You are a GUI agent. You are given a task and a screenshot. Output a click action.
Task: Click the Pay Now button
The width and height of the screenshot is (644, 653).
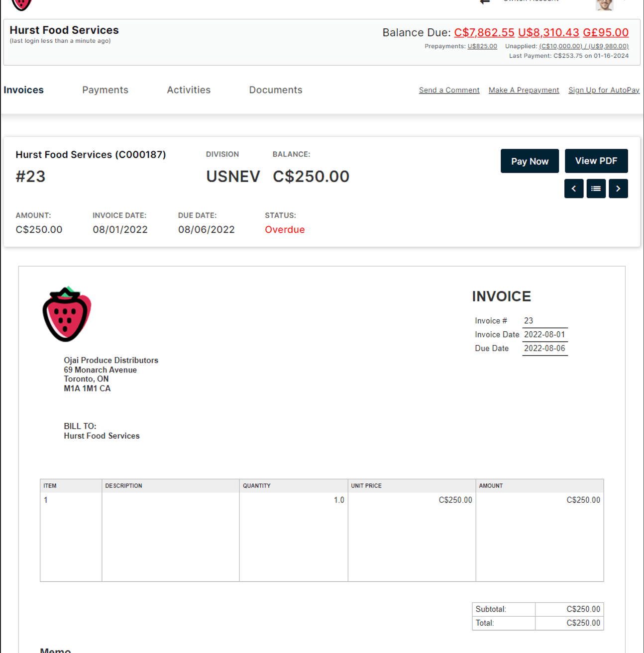[530, 161]
